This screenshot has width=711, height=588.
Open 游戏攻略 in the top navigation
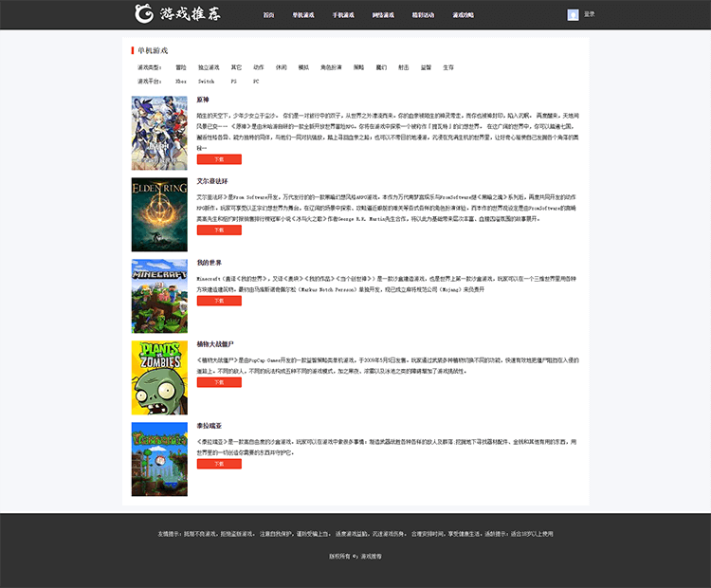(x=464, y=15)
